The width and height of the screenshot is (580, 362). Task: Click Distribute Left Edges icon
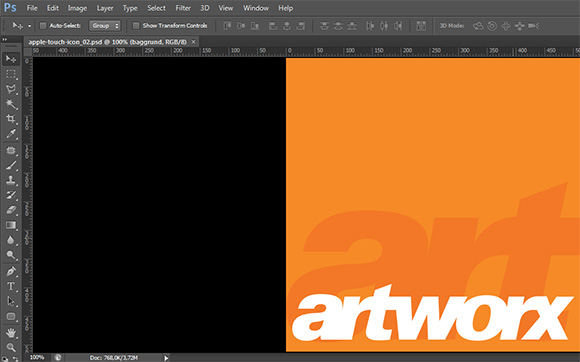tap(370, 26)
